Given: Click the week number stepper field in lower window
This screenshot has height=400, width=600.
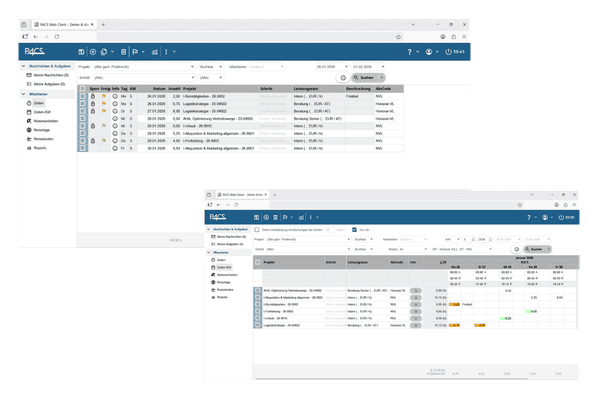Looking at the screenshot, I should pos(469,239).
